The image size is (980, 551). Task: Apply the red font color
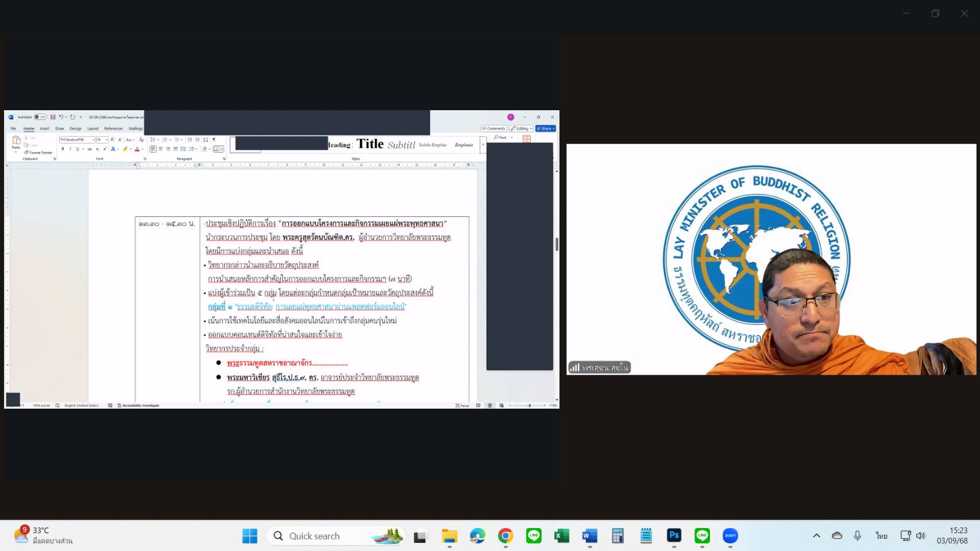[137, 149]
